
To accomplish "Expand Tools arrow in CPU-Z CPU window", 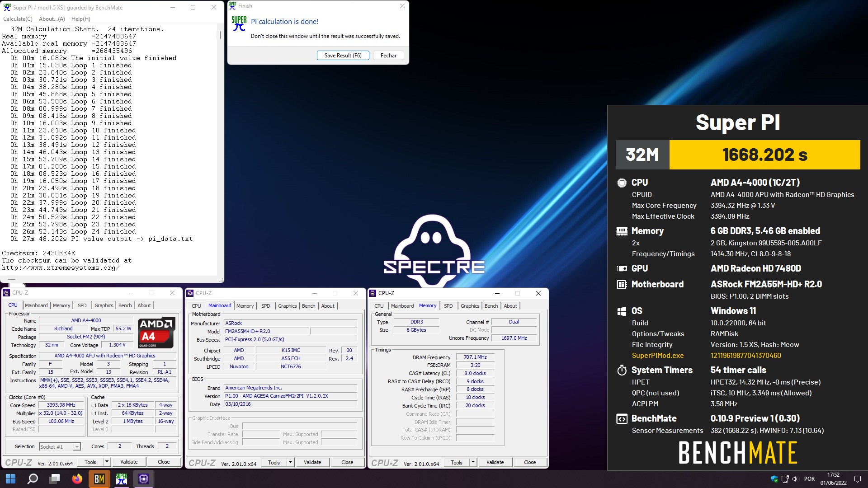I will pyautogui.click(x=107, y=462).
